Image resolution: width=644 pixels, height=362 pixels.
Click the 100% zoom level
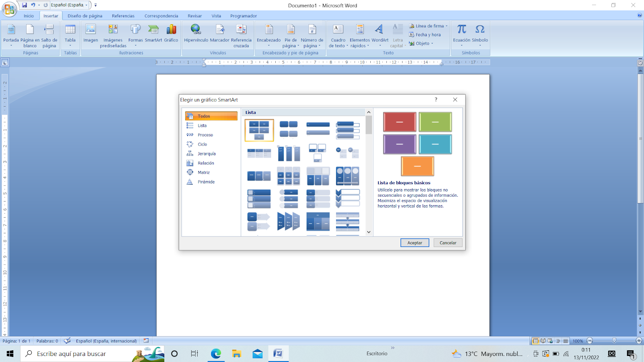coord(578,341)
